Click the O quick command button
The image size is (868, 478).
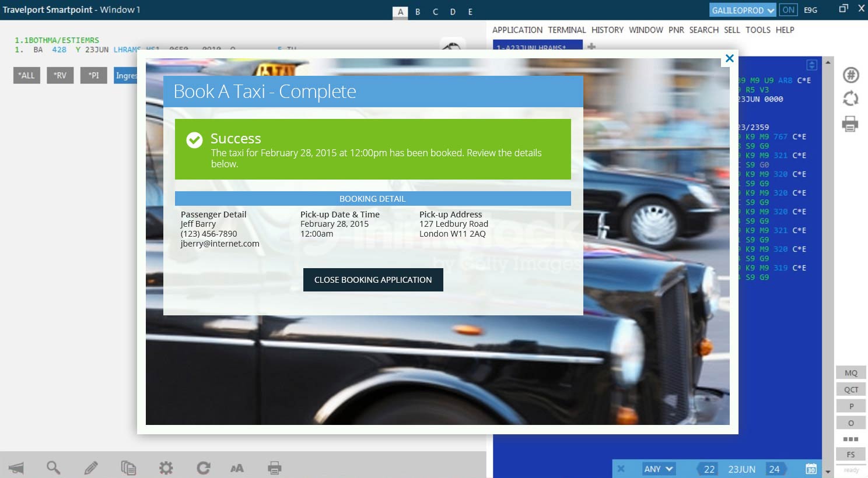(851, 423)
